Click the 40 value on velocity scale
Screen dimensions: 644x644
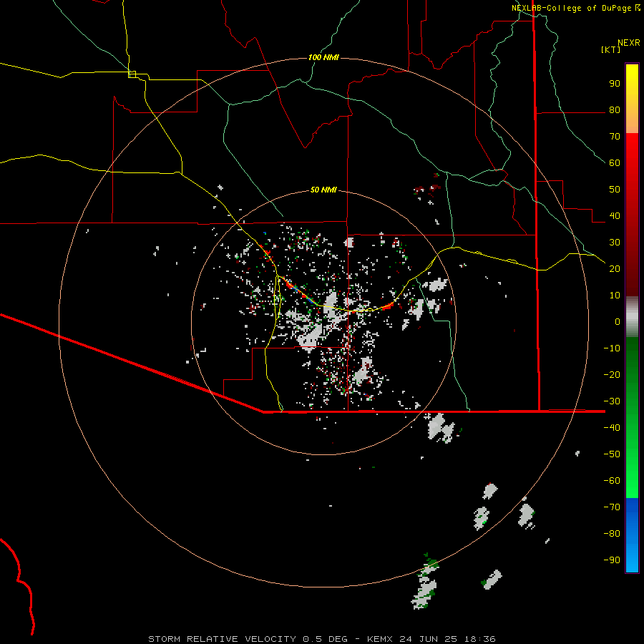615,216
